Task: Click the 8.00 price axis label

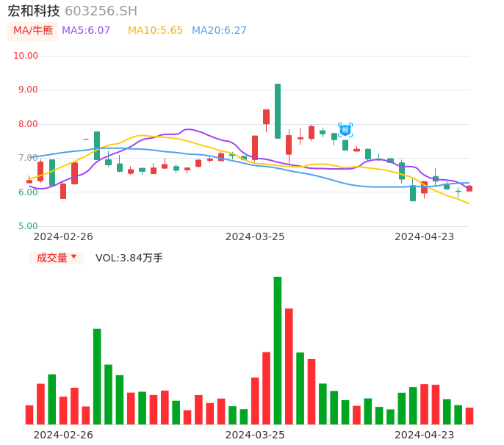Action: coord(28,124)
